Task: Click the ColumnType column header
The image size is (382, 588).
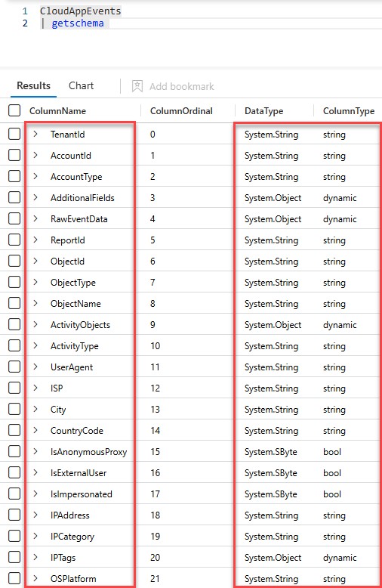Action: [x=349, y=111]
